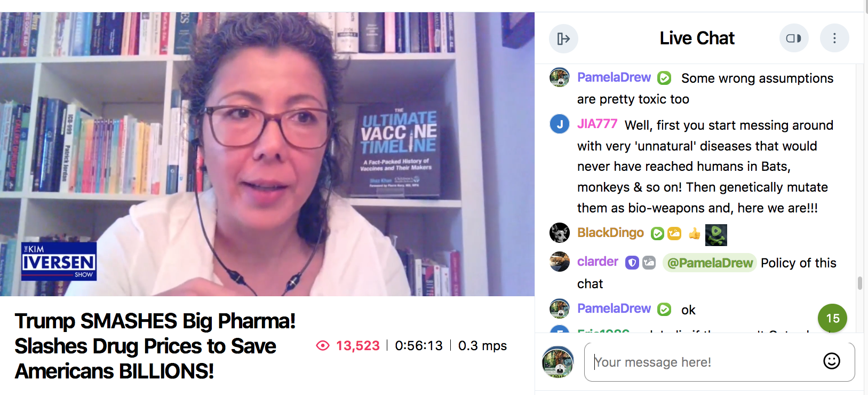
Task: Click the Kim Iversen Show logo overlay
Action: click(x=59, y=262)
